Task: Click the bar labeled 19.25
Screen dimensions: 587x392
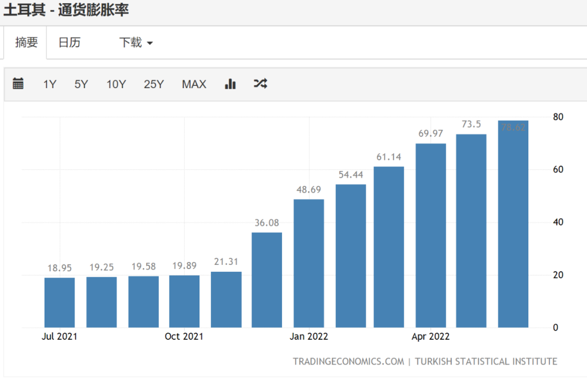Action: click(102, 302)
